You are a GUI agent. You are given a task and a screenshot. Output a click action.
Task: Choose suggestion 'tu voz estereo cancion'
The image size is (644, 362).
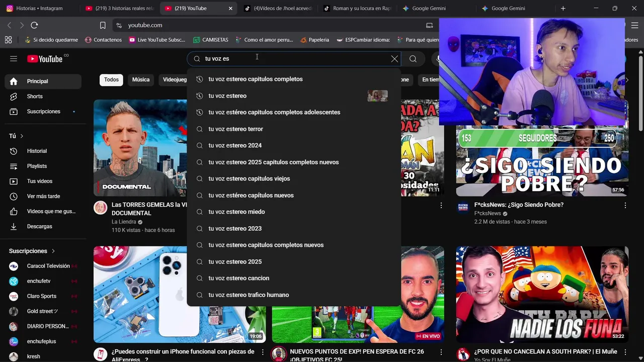pyautogui.click(x=294, y=278)
